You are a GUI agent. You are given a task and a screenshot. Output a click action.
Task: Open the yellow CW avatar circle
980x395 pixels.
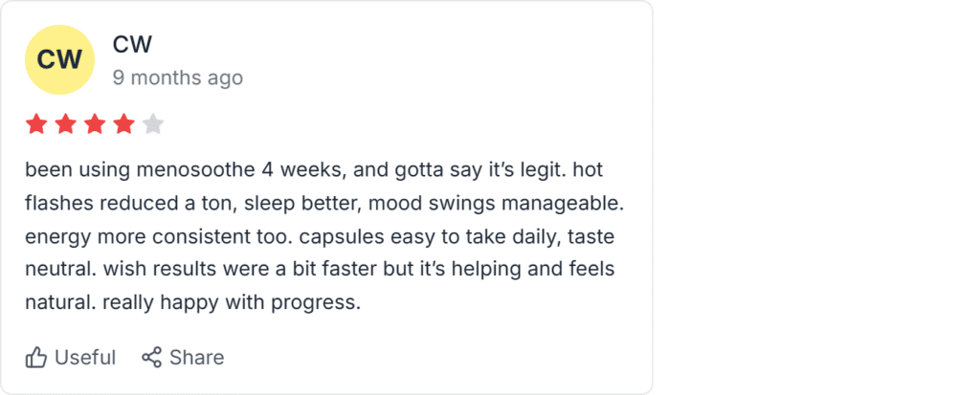click(59, 60)
